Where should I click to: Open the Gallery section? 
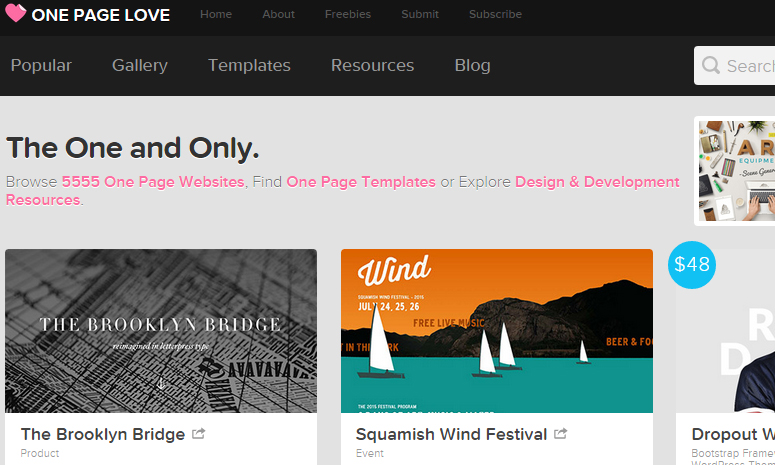[x=140, y=65]
